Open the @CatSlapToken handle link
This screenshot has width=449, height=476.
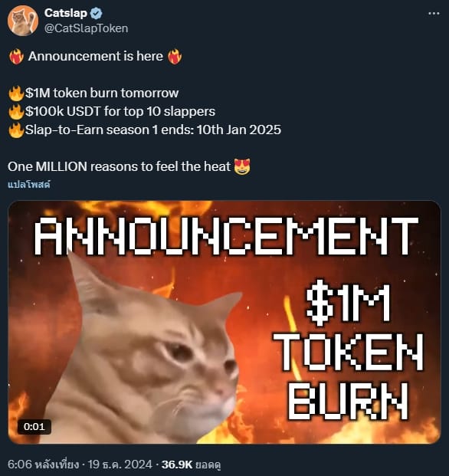(86, 28)
